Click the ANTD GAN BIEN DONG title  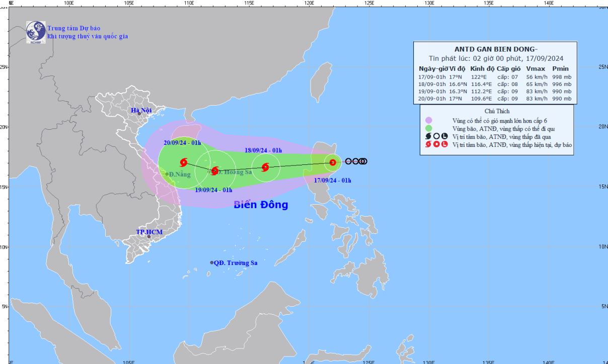coord(496,49)
